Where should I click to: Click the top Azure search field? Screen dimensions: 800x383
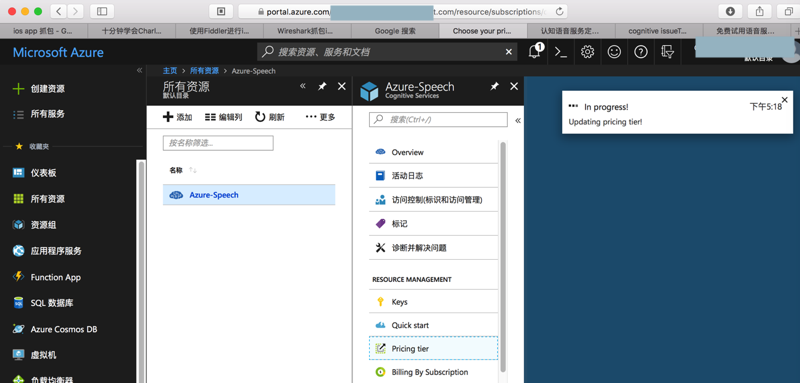tap(387, 52)
